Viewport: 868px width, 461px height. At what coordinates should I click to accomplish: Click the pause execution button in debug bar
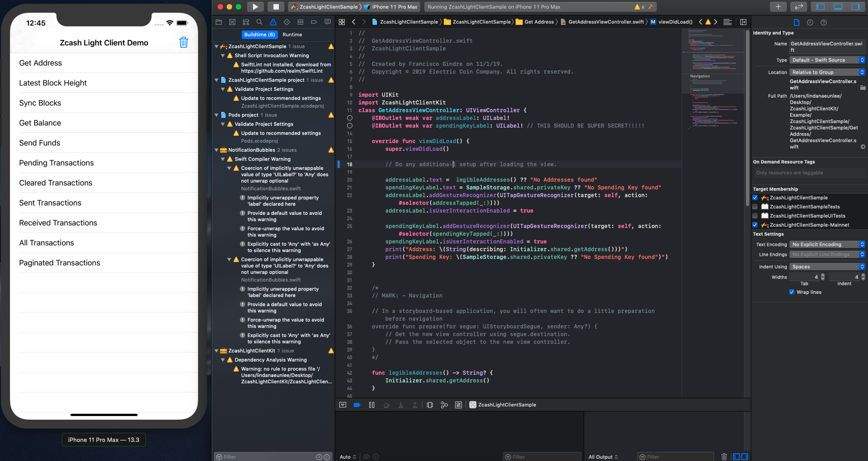click(372, 405)
